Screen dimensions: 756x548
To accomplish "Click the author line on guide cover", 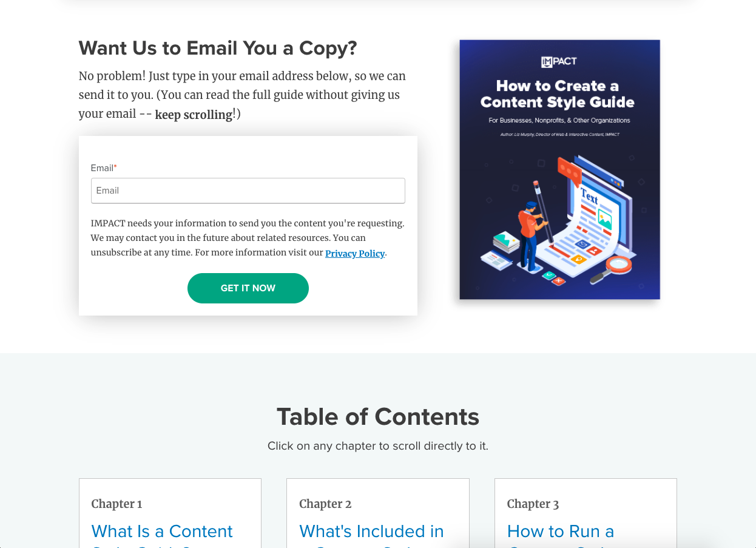I will (560, 134).
